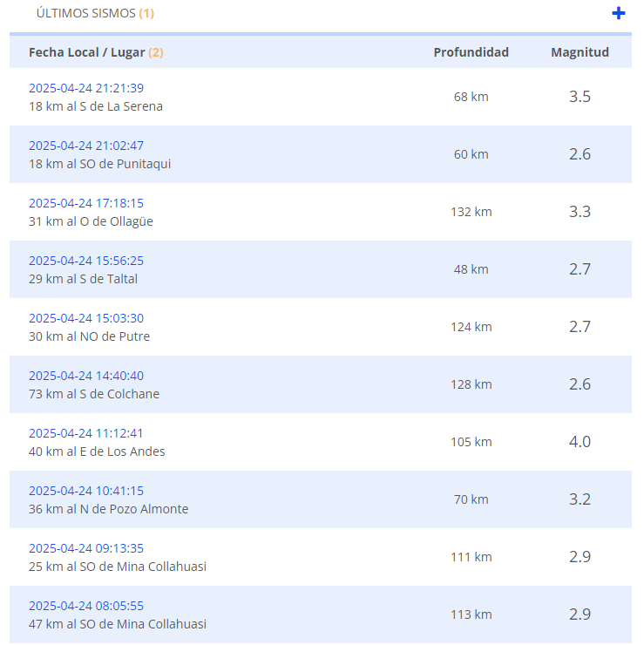Click the 2025-04-24 15:03:30 timestamp link
This screenshot has height=645, width=644.
click(86, 318)
